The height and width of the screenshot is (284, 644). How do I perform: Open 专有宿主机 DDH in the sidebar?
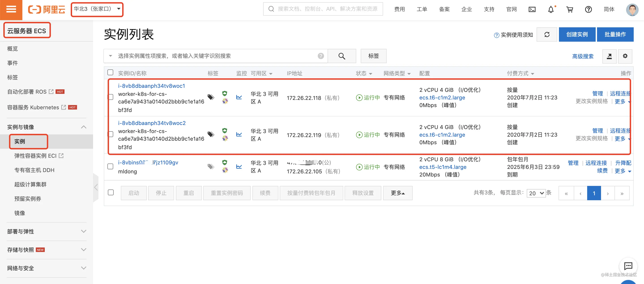coord(34,170)
